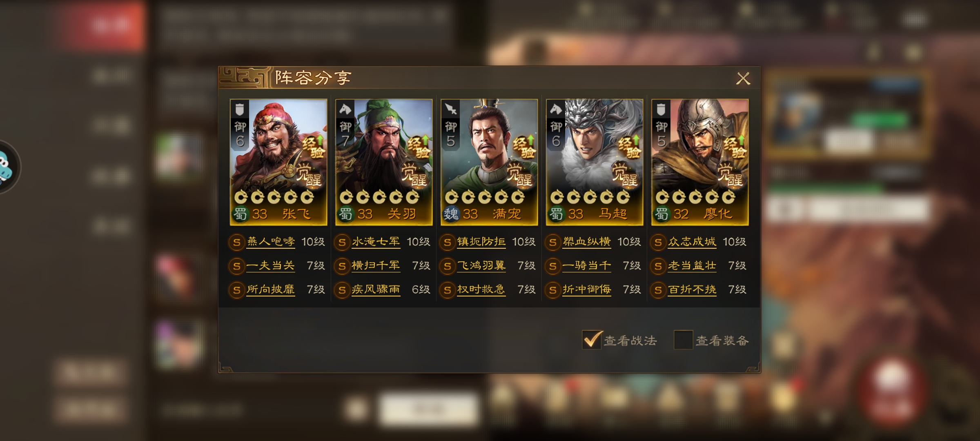Open Guan Yu (关羽) hero card
Screen dimensions: 980x441
[384, 162]
